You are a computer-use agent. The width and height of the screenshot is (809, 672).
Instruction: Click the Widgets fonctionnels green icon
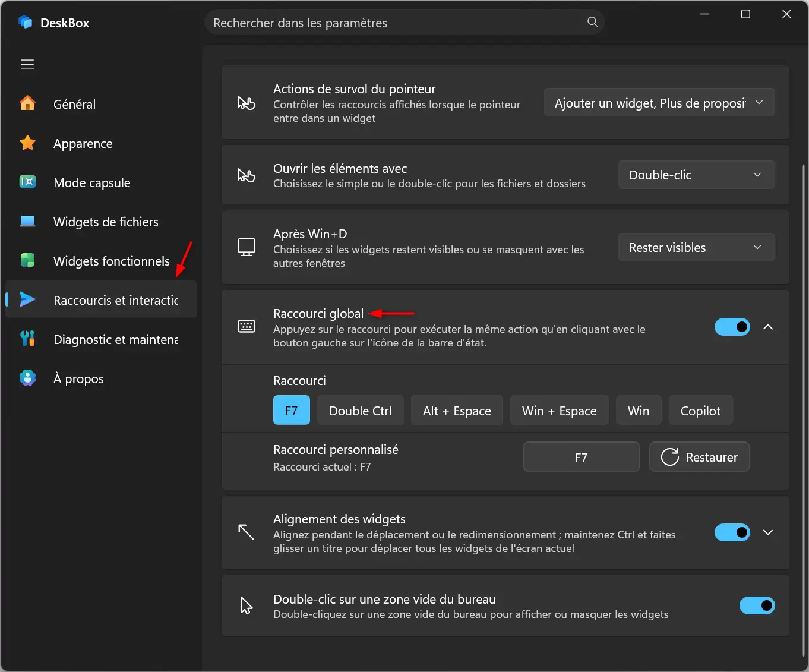27,260
